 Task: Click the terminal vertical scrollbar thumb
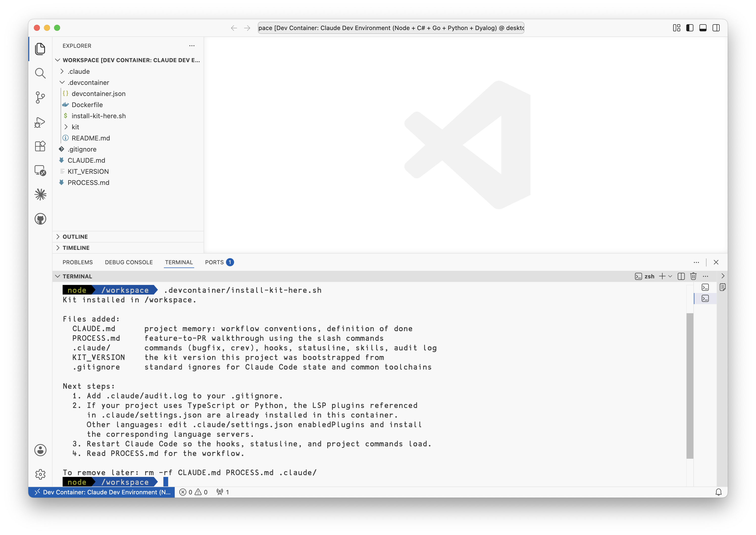point(690,385)
